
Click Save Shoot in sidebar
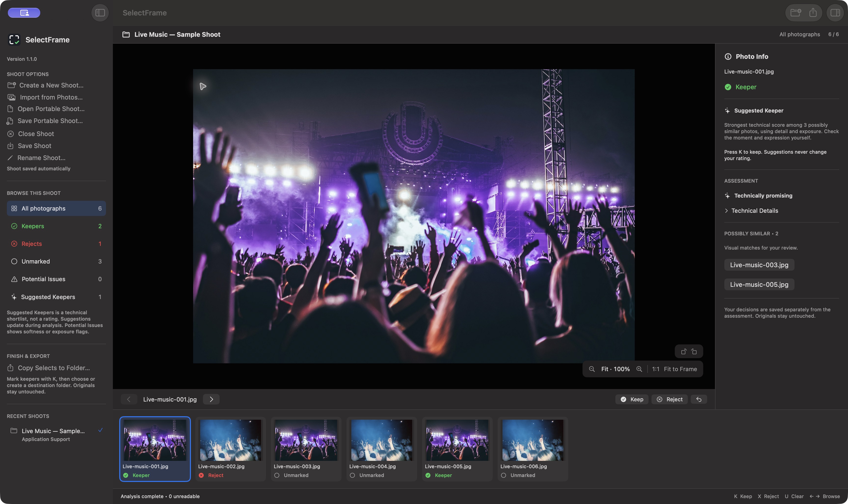29,146
